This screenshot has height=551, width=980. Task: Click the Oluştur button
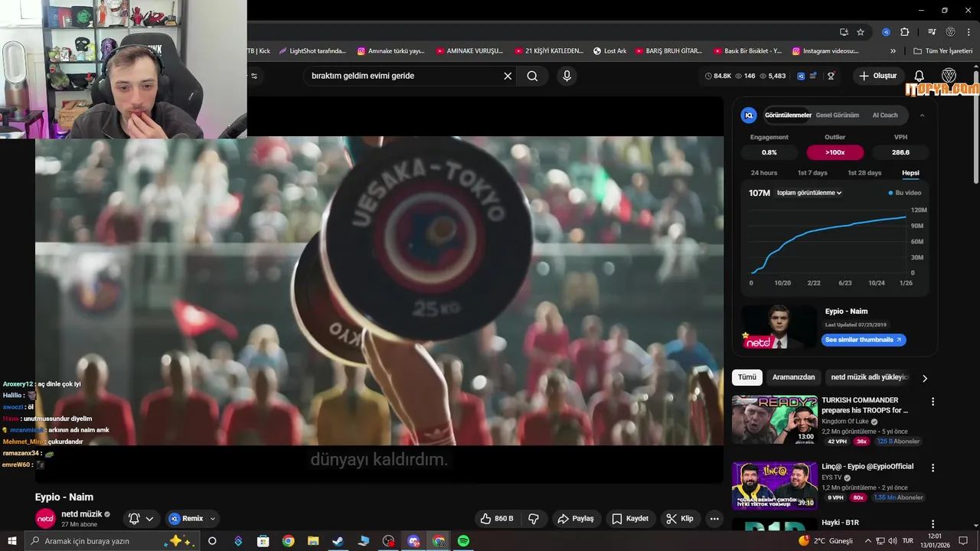tap(877, 76)
